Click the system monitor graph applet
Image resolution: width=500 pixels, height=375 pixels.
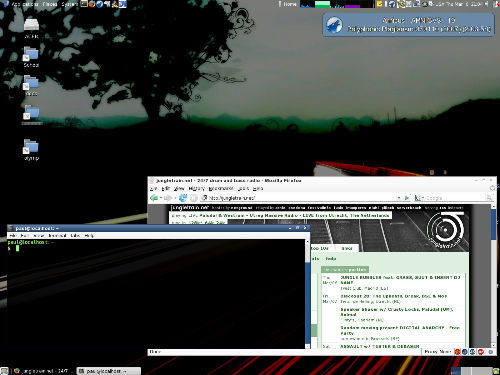coord(337,4)
